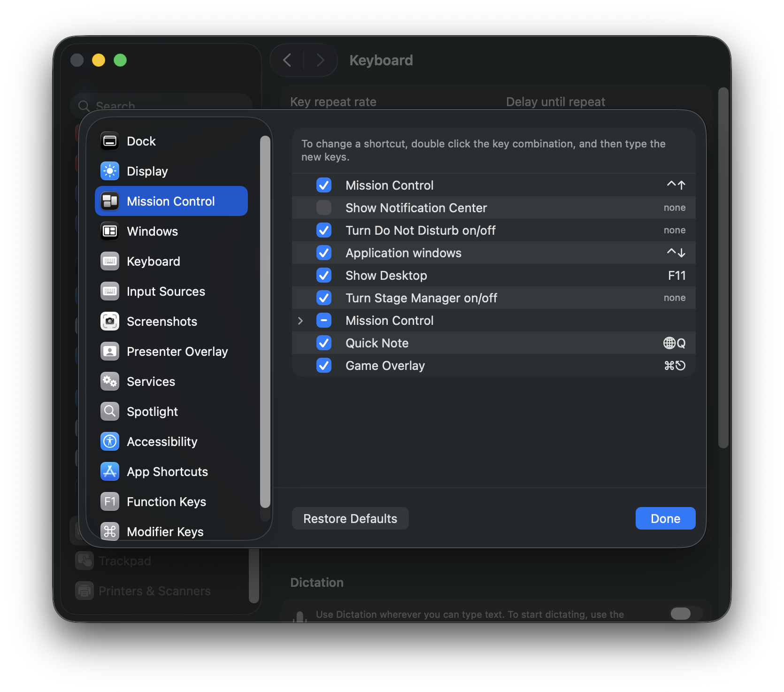
Task: Click the shortcuts category list scrollbar
Action: pos(265,322)
